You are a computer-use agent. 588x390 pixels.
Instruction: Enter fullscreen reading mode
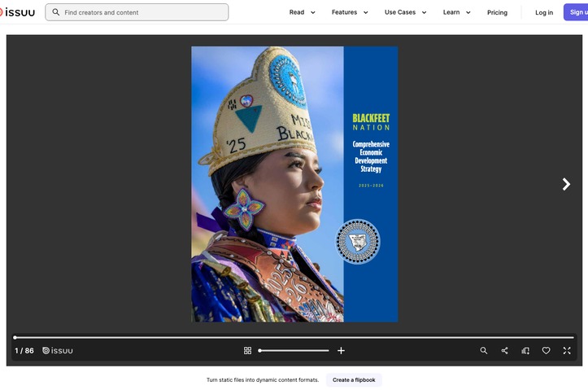[x=567, y=351]
